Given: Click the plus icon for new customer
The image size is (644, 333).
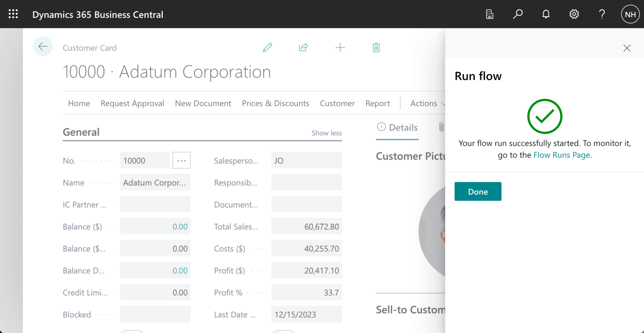Looking at the screenshot, I should (x=340, y=47).
